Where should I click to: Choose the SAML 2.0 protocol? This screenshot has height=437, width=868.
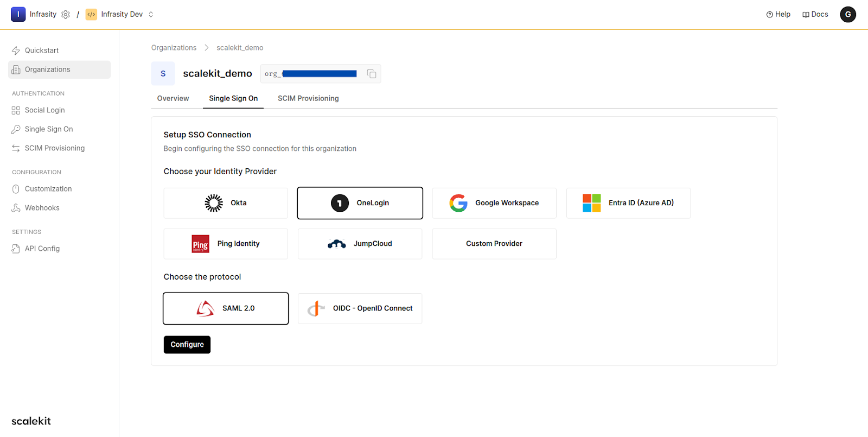(226, 308)
